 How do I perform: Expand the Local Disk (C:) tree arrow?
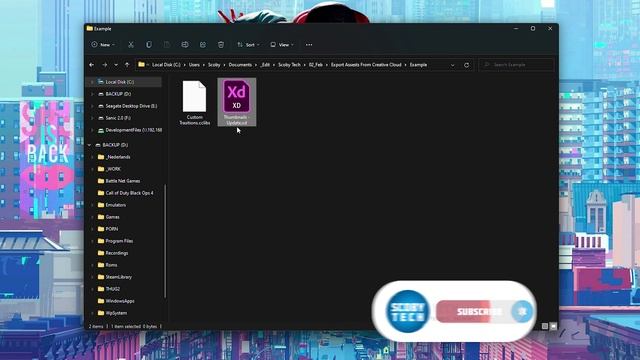coord(92,82)
